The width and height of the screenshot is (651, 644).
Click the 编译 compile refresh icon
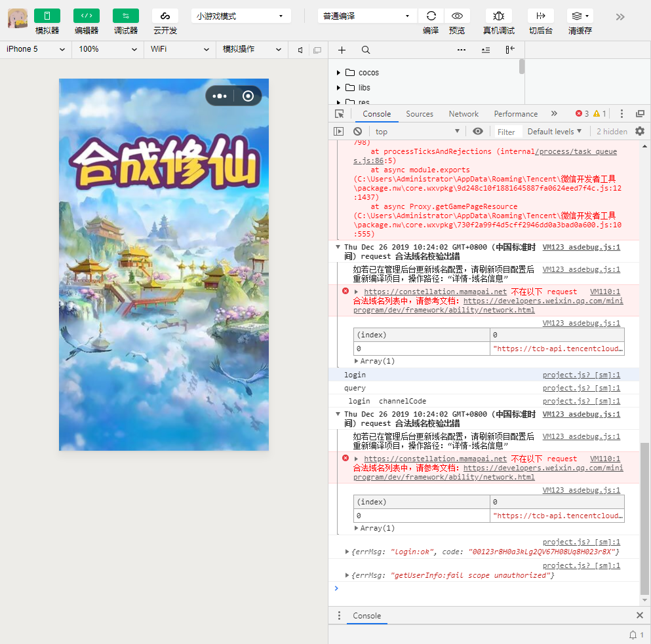(x=431, y=16)
